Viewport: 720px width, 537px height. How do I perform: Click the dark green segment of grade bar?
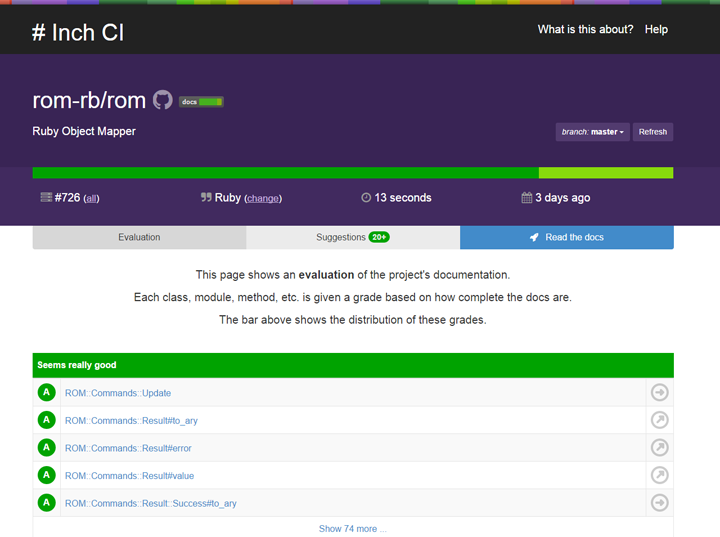(286, 173)
